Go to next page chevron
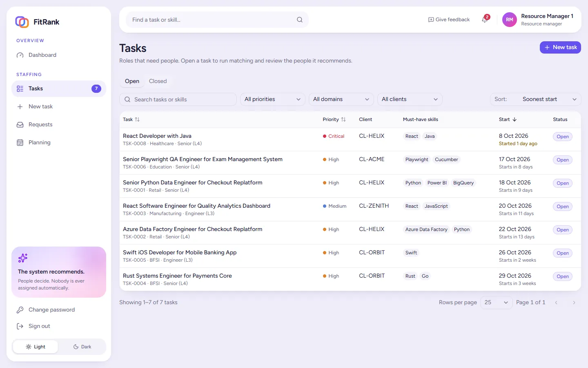Viewport: 588px width, 368px height. tap(574, 303)
